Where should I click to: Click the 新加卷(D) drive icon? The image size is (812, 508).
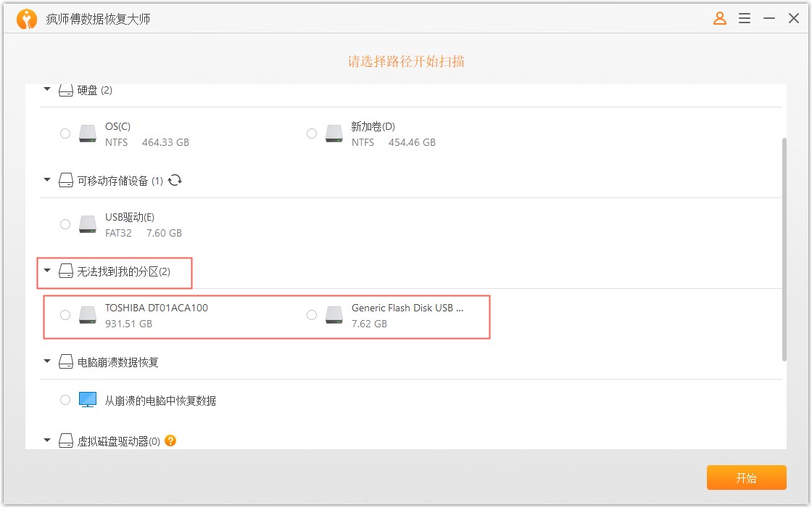pyautogui.click(x=334, y=134)
